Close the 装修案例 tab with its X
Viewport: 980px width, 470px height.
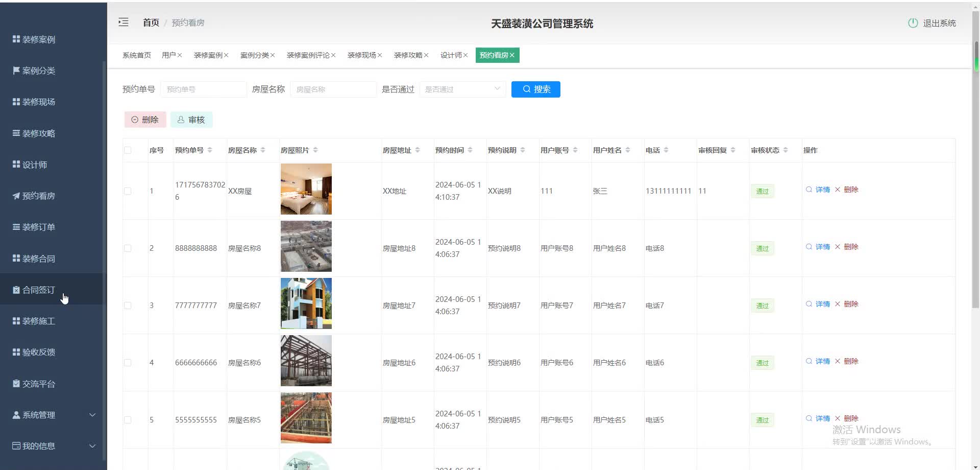(x=226, y=55)
